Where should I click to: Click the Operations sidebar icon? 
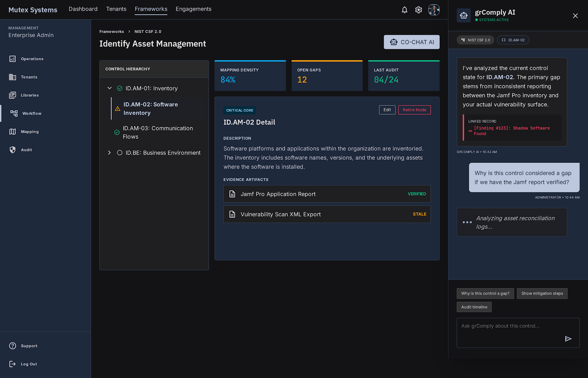click(x=12, y=59)
